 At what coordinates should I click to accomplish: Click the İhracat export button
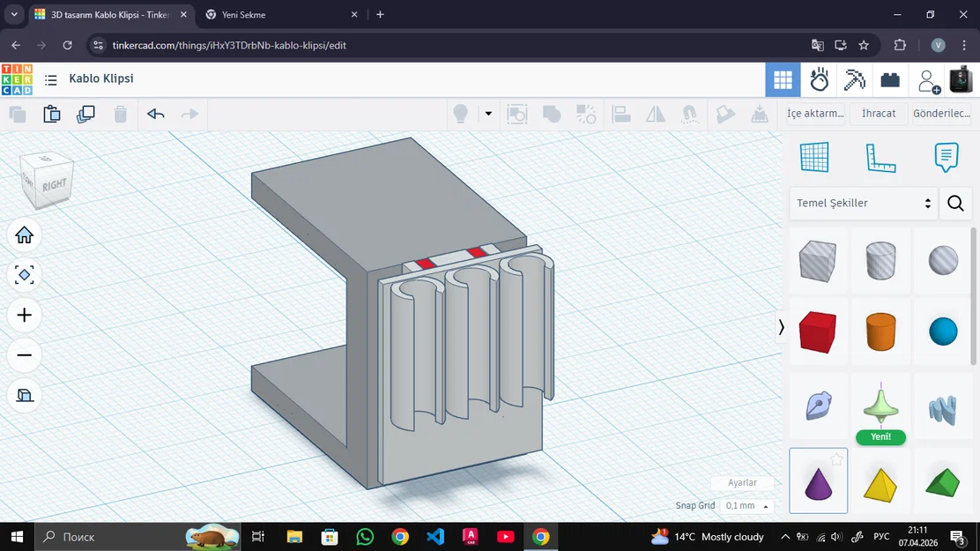tap(879, 114)
